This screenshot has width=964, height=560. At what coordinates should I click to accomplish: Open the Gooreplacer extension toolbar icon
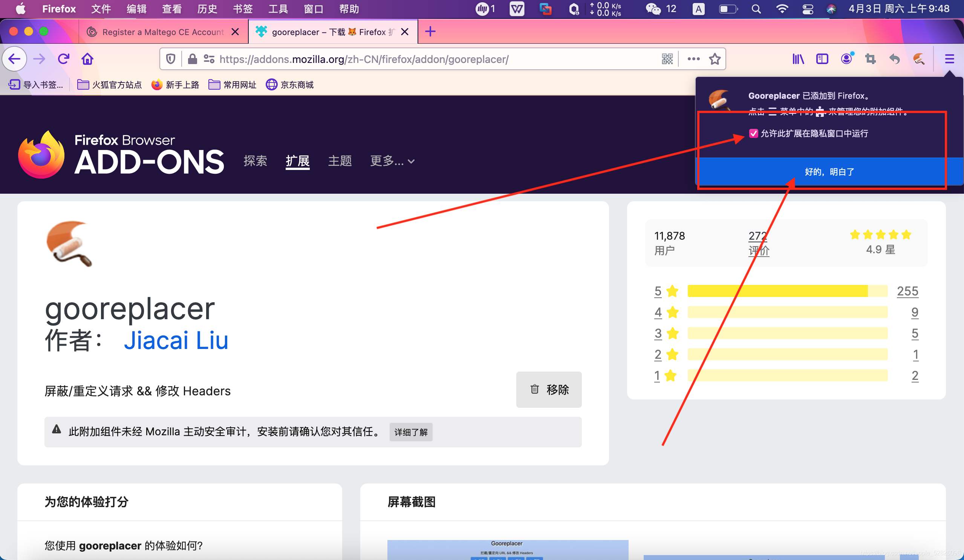click(x=919, y=59)
